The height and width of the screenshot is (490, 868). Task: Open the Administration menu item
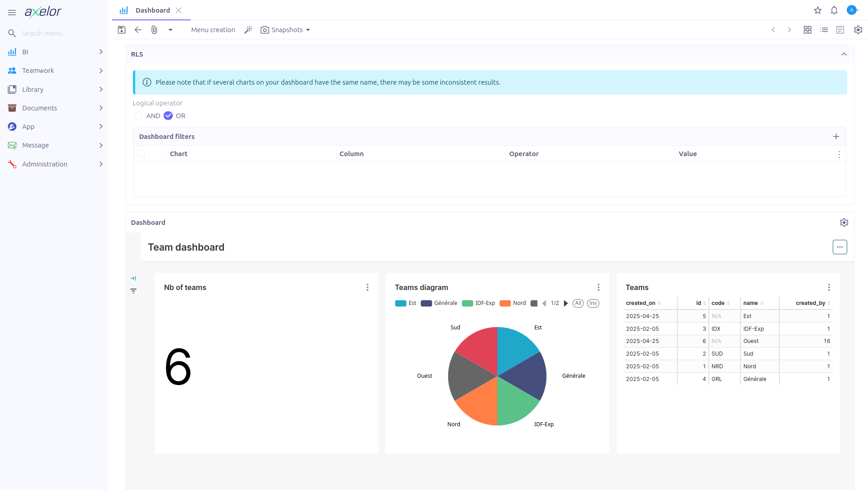point(45,164)
